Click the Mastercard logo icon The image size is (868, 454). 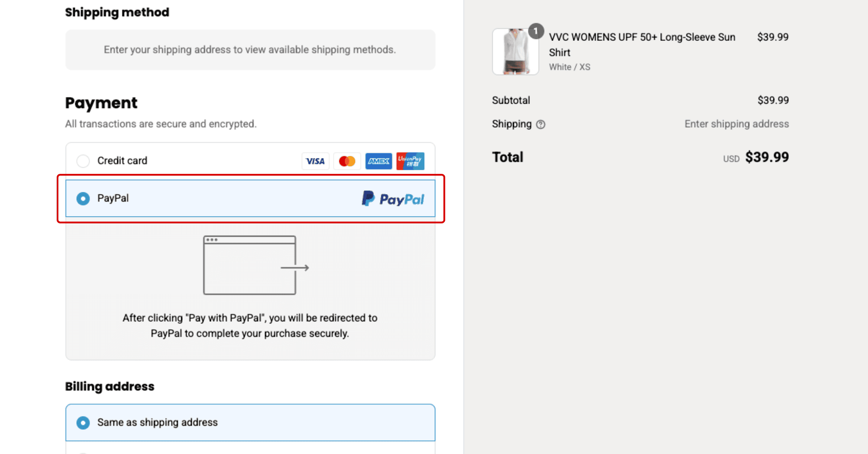click(x=347, y=161)
